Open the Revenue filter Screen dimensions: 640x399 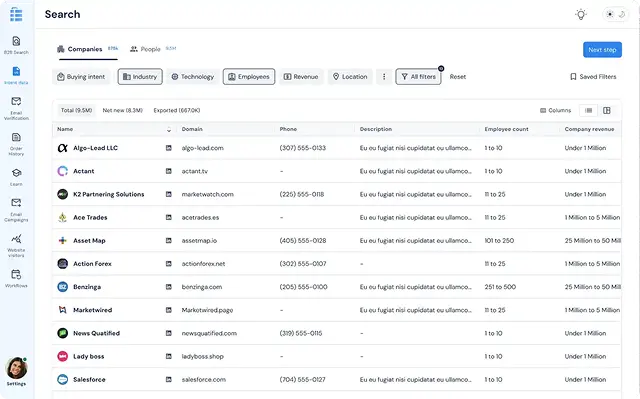pos(301,77)
